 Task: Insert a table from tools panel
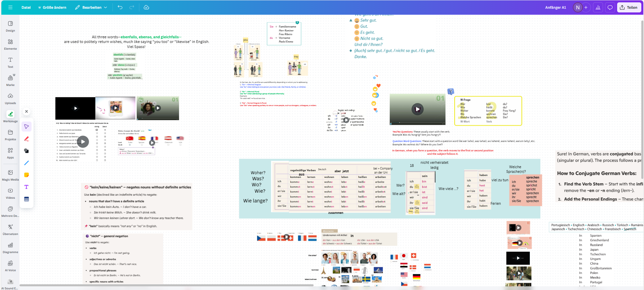pyautogui.click(x=27, y=199)
